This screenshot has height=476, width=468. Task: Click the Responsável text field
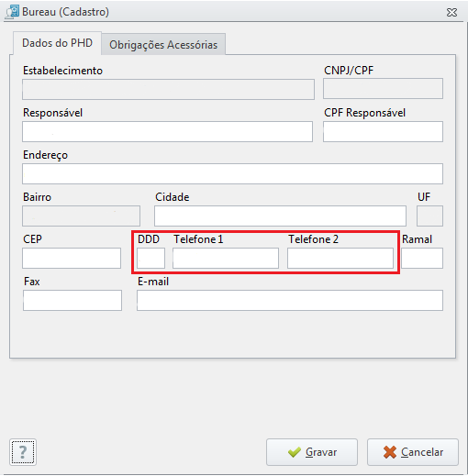[x=167, y=131]
